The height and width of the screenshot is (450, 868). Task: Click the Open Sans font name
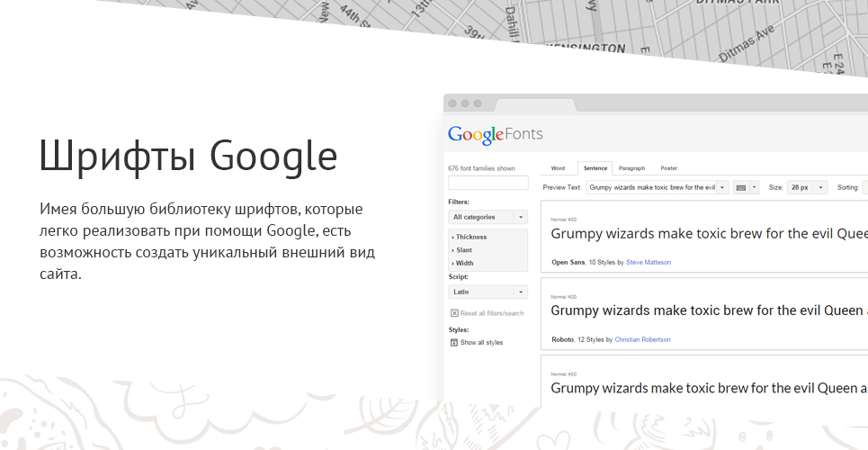568,262
